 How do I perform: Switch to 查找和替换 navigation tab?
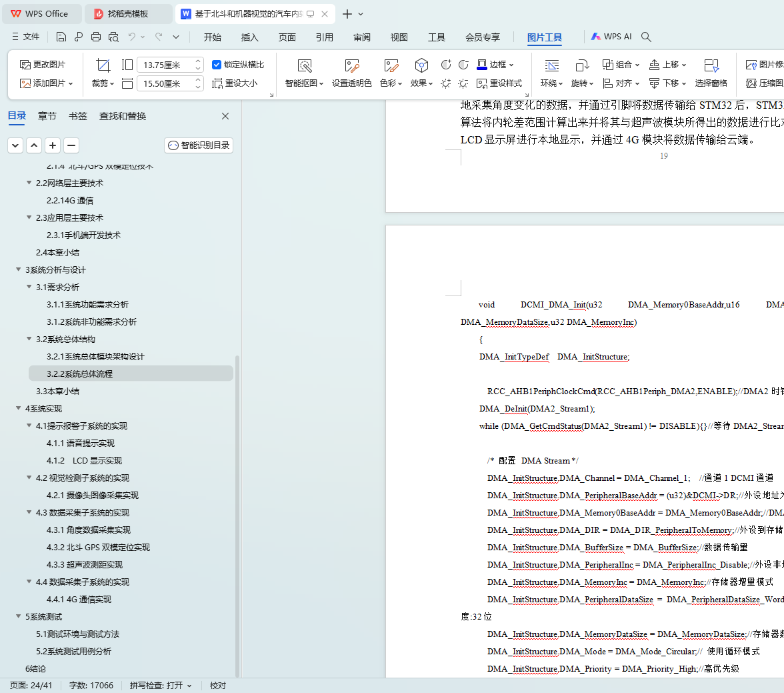coord(123,116)
